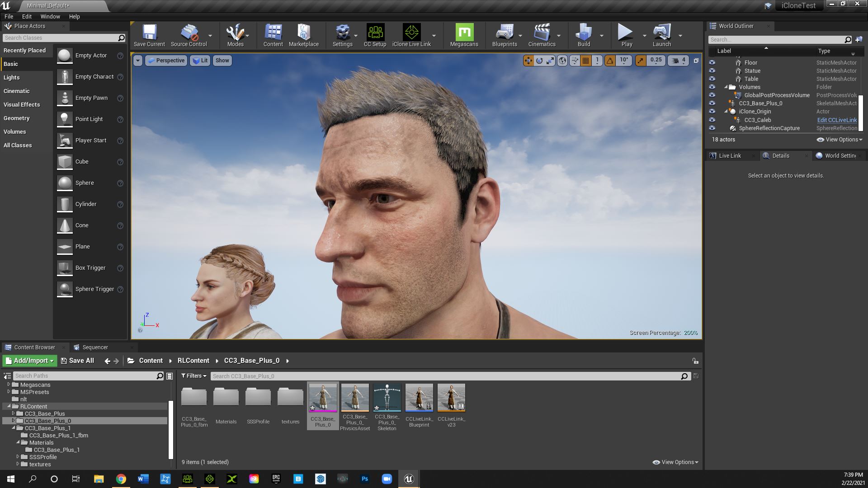
Task: Toggle rotation snapping angle icon
Action: pyautogui.click(x=610, y=61)
